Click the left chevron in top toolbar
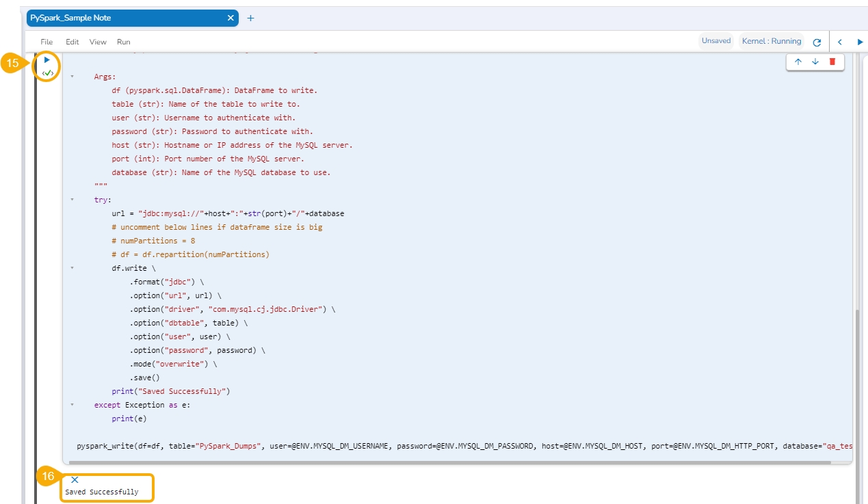The width and height of the screenshot is (868, 504). coord(840,42)
